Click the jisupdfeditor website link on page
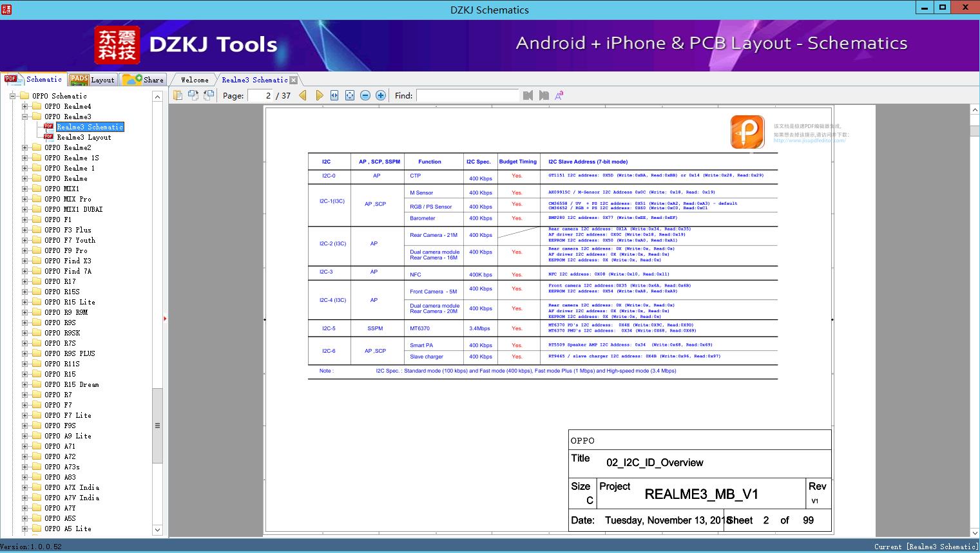 point(810,140)
